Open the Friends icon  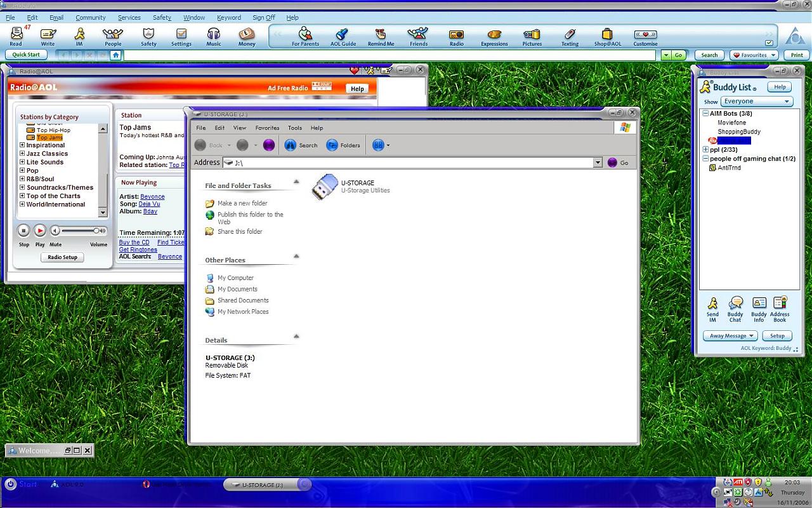[x=418, y=36]
